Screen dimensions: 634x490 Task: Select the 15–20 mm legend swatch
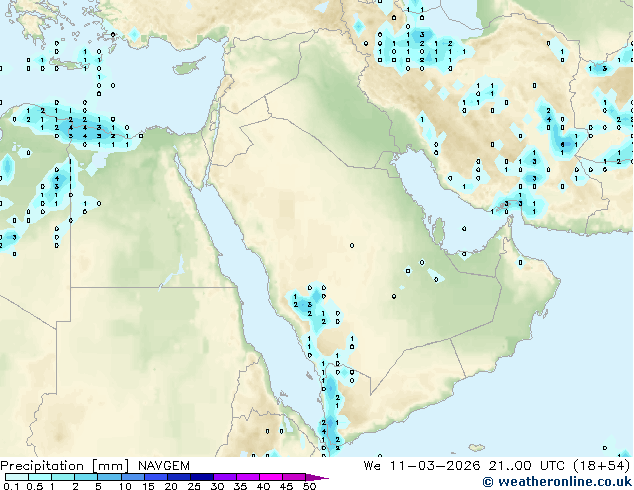point(155,477)
